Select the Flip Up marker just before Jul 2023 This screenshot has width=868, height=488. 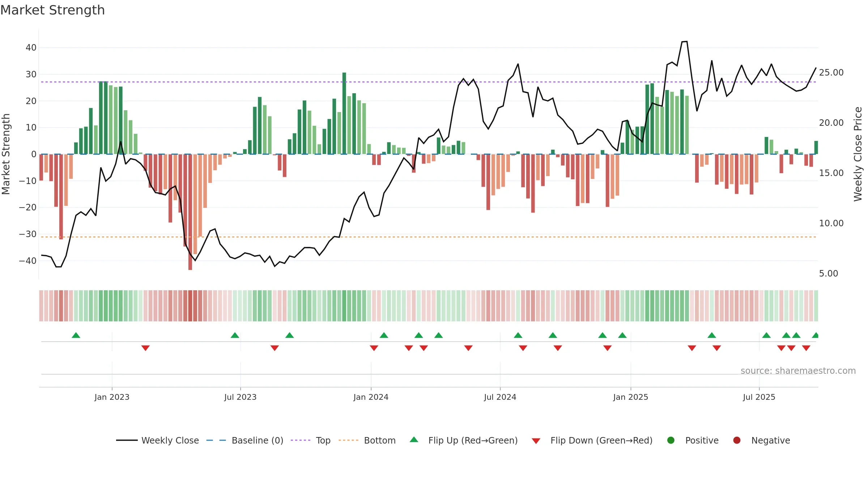(235, 335)
